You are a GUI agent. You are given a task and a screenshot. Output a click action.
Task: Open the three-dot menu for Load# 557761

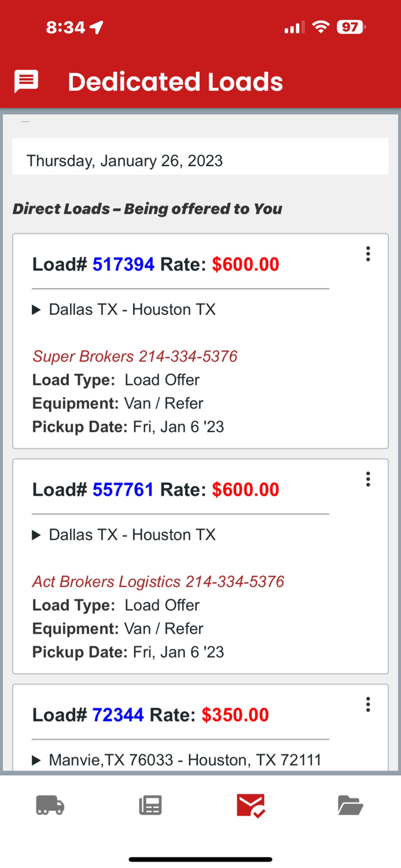368,479
